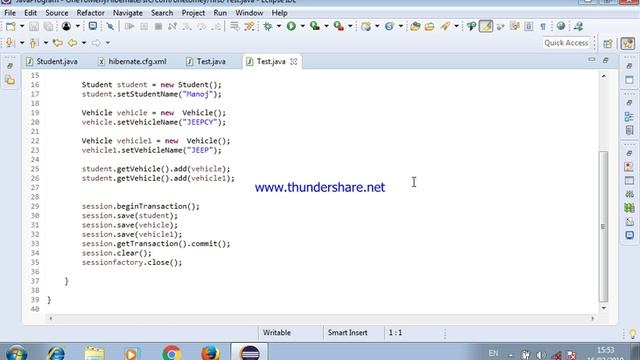Maximize the editor area
Viewport: 640px width, 360px height.
(x=606, y=60)
